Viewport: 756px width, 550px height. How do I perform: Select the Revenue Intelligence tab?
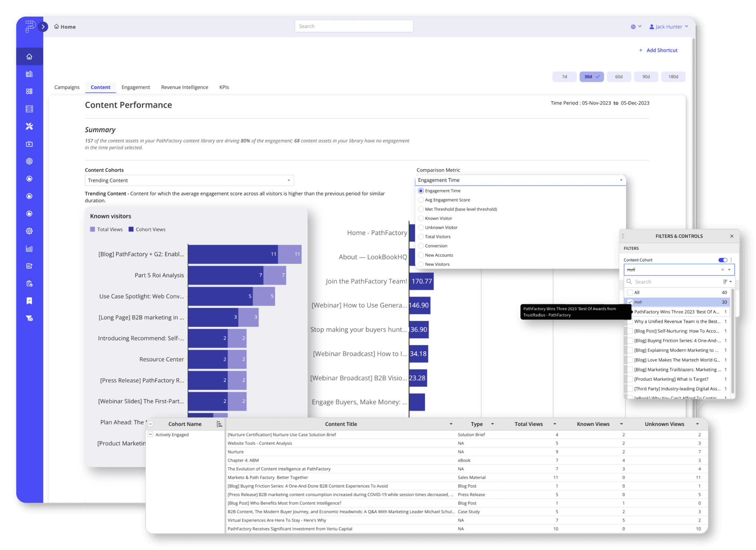point(184,87)
